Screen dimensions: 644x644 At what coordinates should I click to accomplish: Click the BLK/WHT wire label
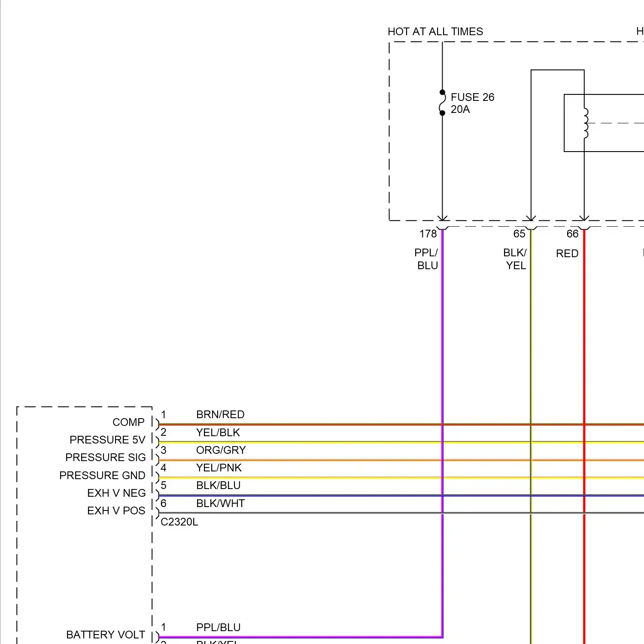[x=220, y=503]
